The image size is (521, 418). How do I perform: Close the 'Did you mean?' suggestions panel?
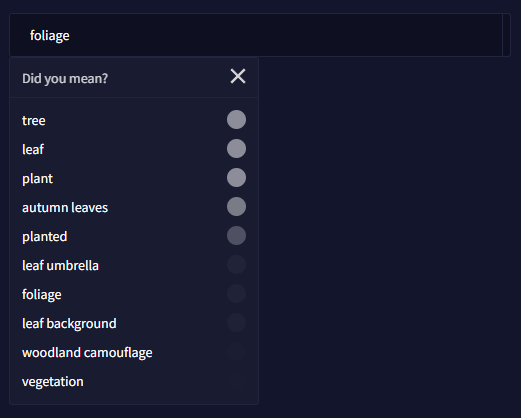(238, 76)
